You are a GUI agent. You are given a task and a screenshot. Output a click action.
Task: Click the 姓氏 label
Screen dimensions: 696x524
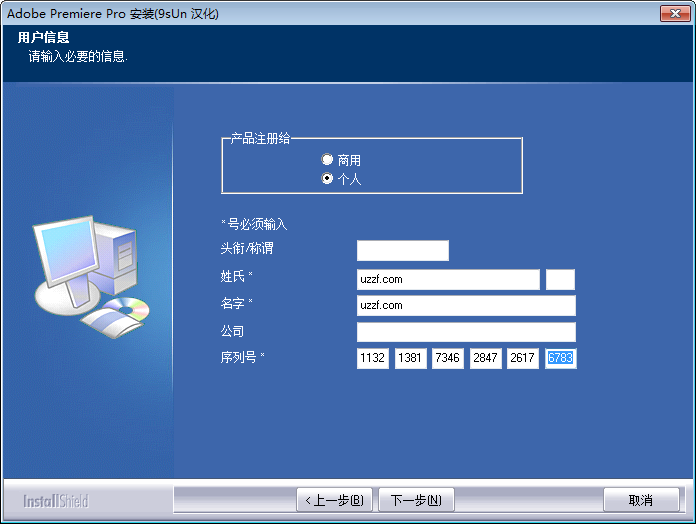236,276
